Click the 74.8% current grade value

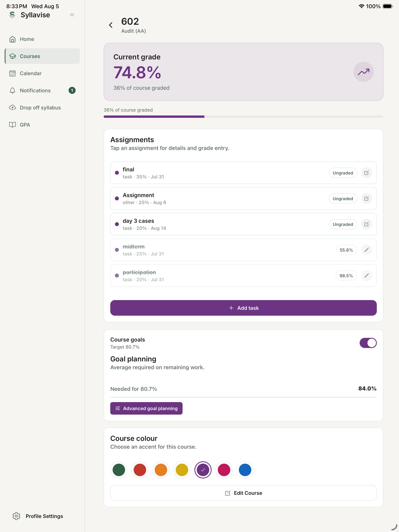click(137, 73)
